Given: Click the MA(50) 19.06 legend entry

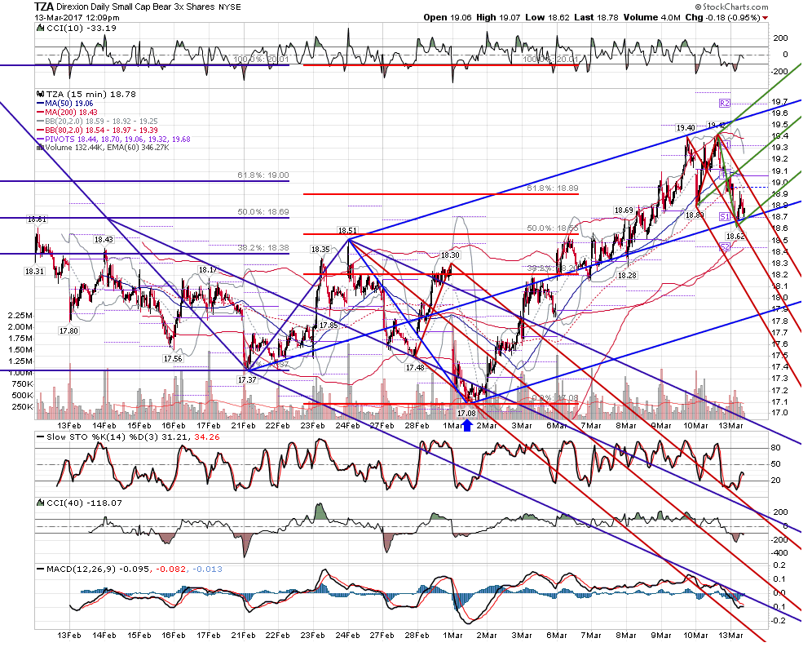Looking at the screenshot, I should pyautogui.click(x=65, y=104).
